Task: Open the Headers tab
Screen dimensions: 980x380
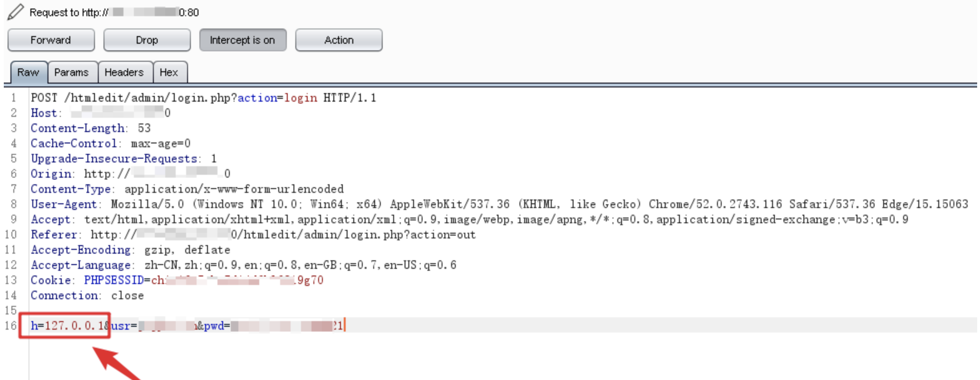Action: click(x=124, y=72)
